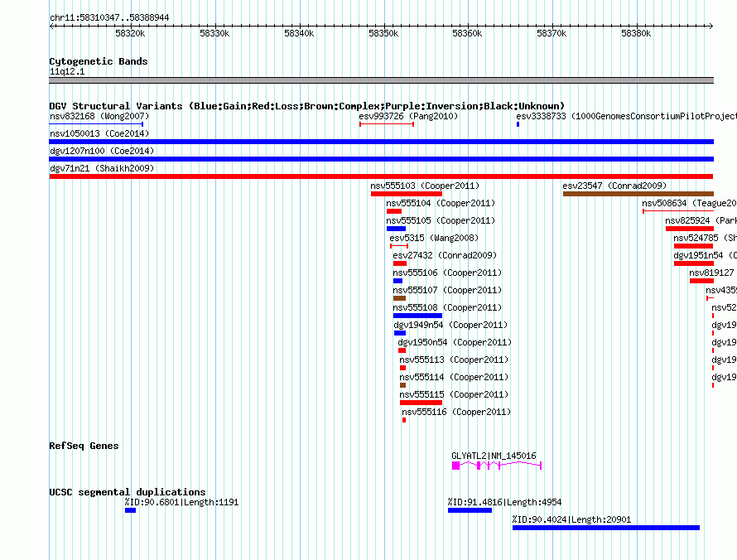Open the RefSeq Genes track title
This screenshot has height=560, width=737.
[x=84, y=446]
